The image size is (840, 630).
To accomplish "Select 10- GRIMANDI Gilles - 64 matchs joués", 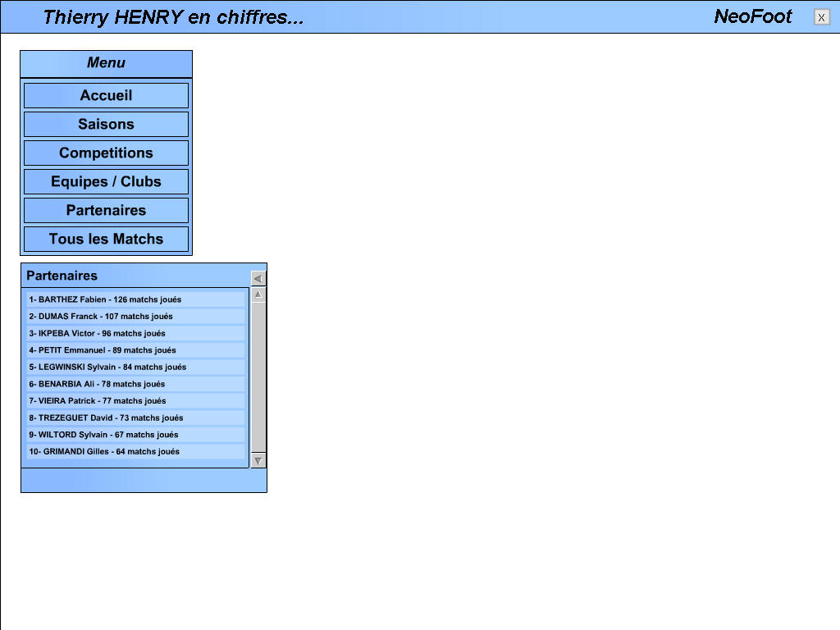I will click(135, 452).
